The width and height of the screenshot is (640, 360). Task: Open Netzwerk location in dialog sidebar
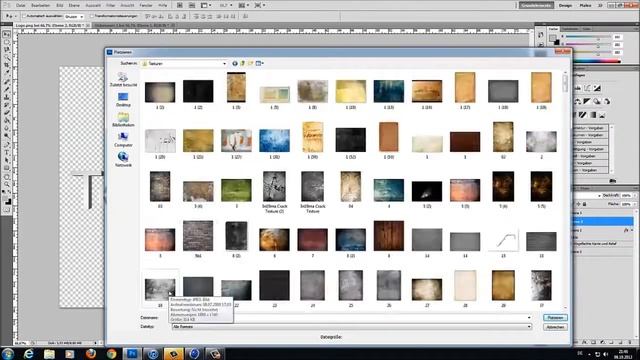tap(123, 160)
